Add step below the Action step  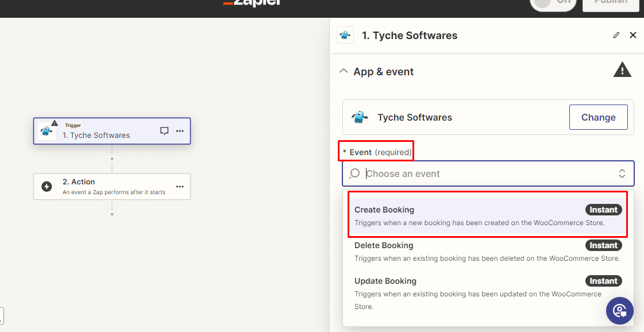pyautogui.click(x=111, y=214)
